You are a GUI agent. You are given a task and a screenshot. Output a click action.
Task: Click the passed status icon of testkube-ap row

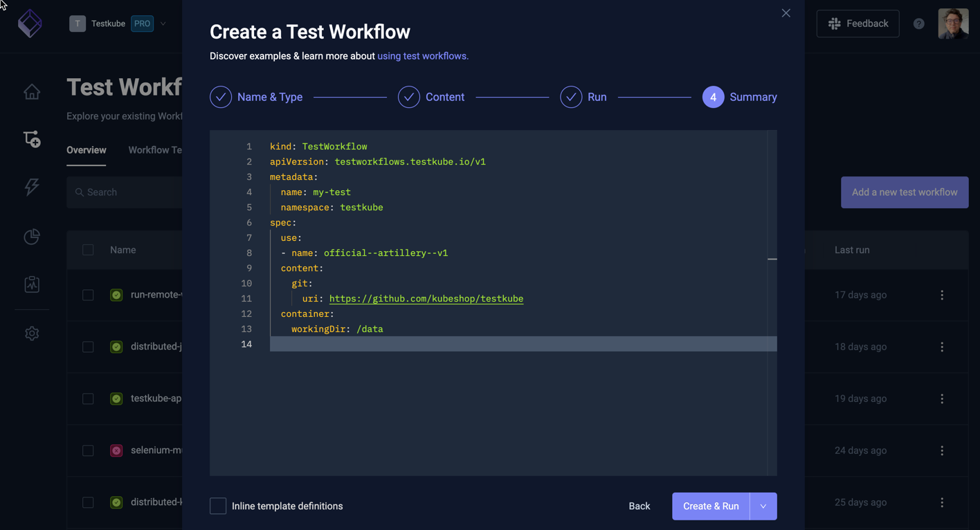pos(116,399)
